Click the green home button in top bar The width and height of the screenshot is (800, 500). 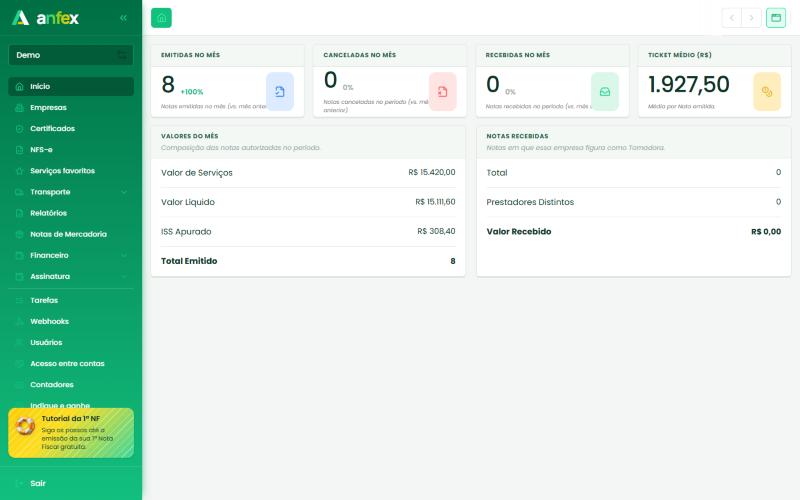(161, 18)
